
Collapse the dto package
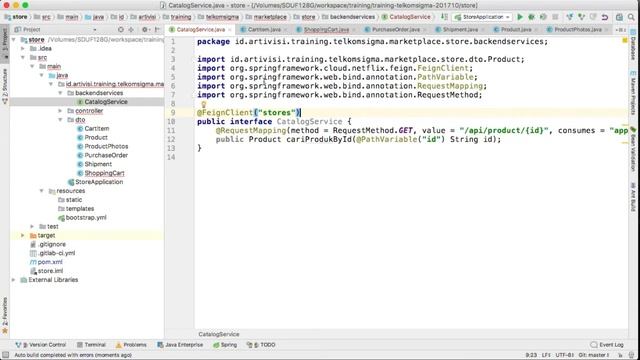tap(60, 120)
